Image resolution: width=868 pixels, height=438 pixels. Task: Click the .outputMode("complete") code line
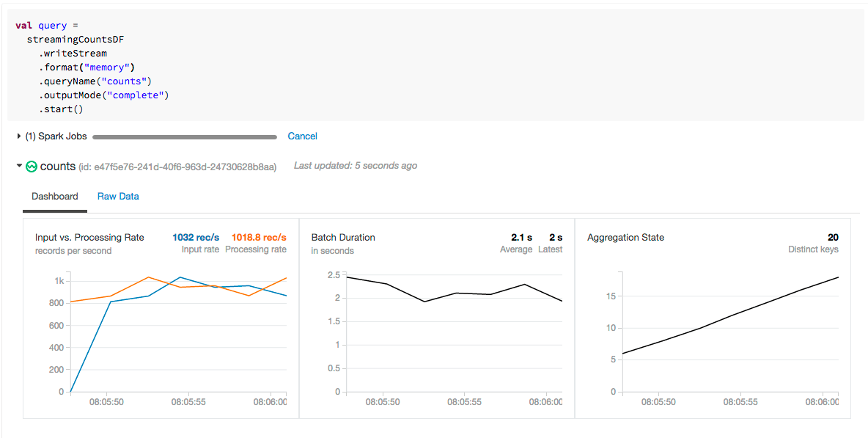click(104, 95)
